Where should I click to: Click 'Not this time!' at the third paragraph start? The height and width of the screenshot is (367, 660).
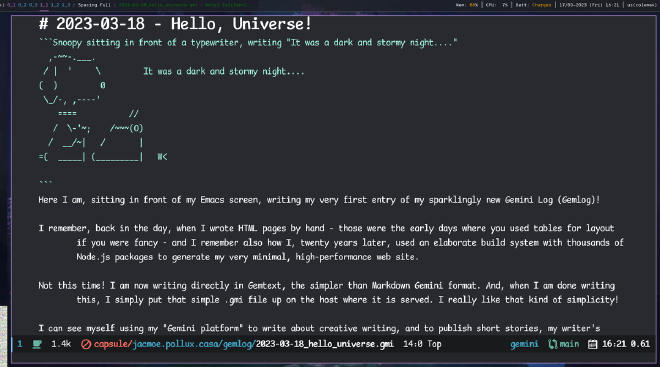[x=72, y=286]
